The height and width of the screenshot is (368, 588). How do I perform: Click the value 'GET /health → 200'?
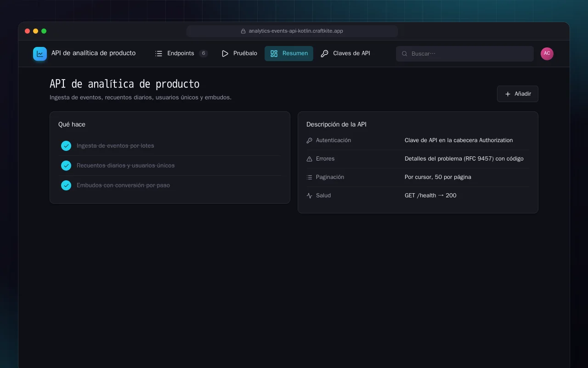[430, 195]
